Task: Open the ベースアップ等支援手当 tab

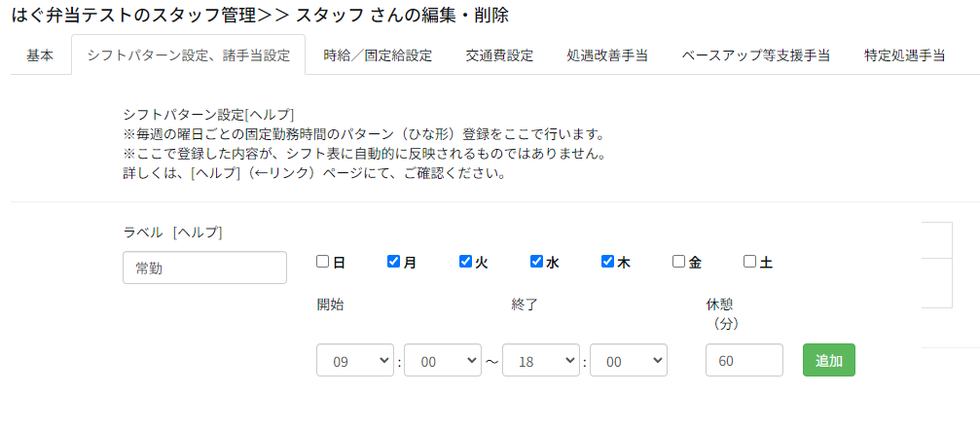Action: pyautogui.click(x=756, y=55)
